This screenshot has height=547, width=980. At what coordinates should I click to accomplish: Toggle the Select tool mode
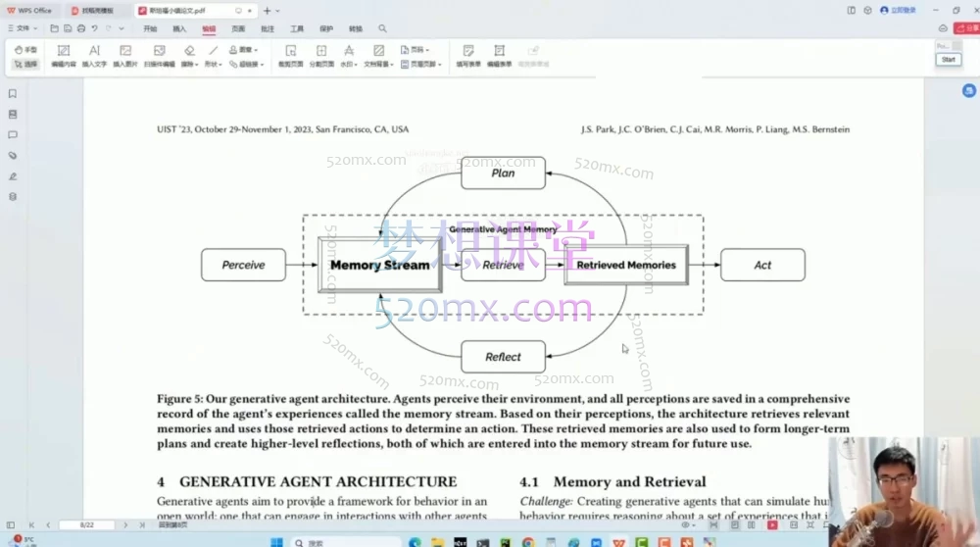[x=25, y=65]
